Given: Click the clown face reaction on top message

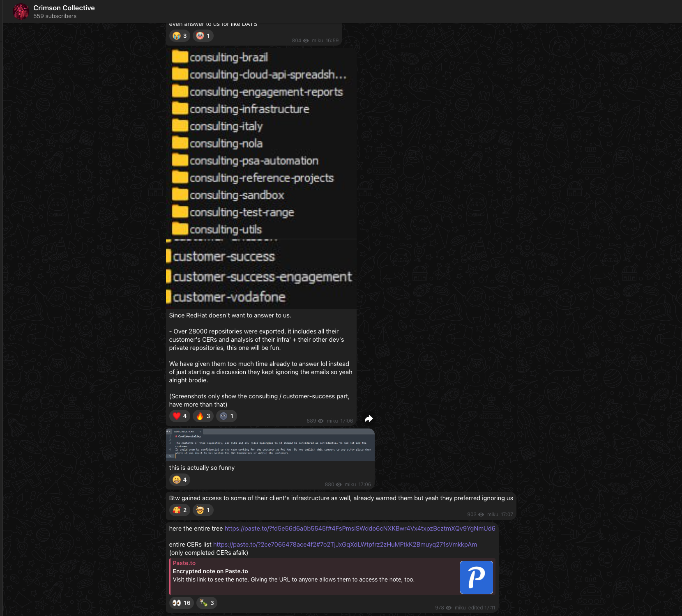Looking at the screenshot, I should [x=203, y=36].
